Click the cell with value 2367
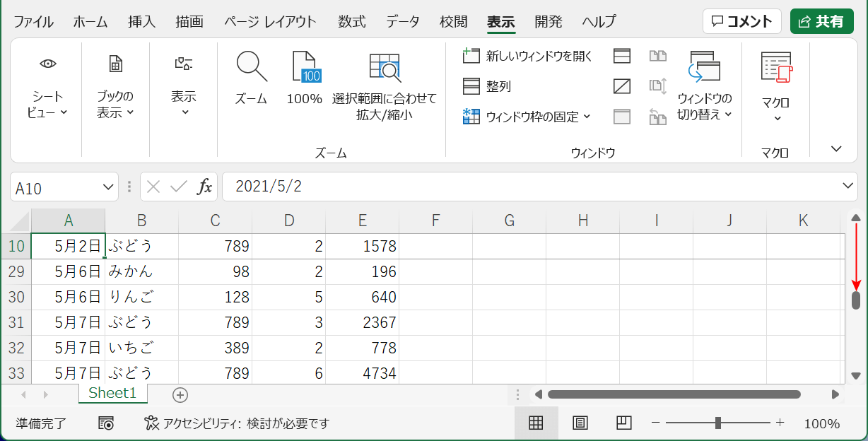This screenshot has width=868, height=441. tap(363, 322)
